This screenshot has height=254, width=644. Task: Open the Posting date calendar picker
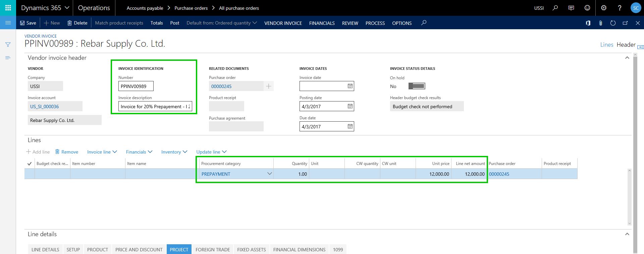(350, 106)
